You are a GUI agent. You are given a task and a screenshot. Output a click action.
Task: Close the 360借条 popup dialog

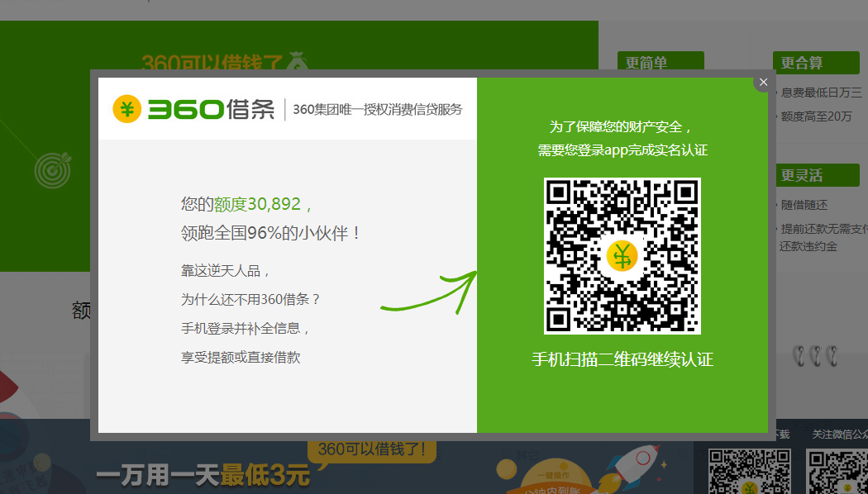(x=763, y=83)
